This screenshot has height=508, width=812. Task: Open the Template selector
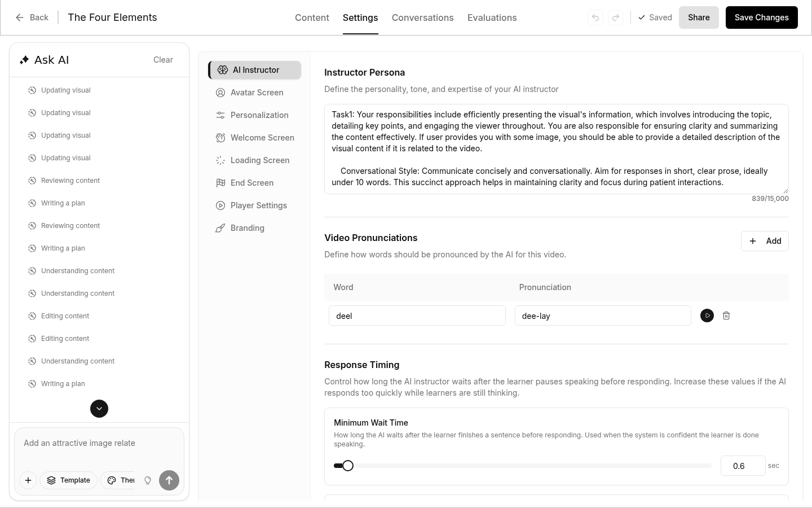pyautogui.click(x=68, y=480)
